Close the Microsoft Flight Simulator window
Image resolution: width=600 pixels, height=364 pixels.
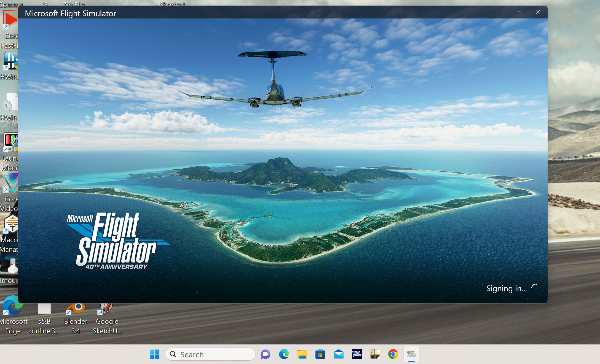[x=538, y=12]
